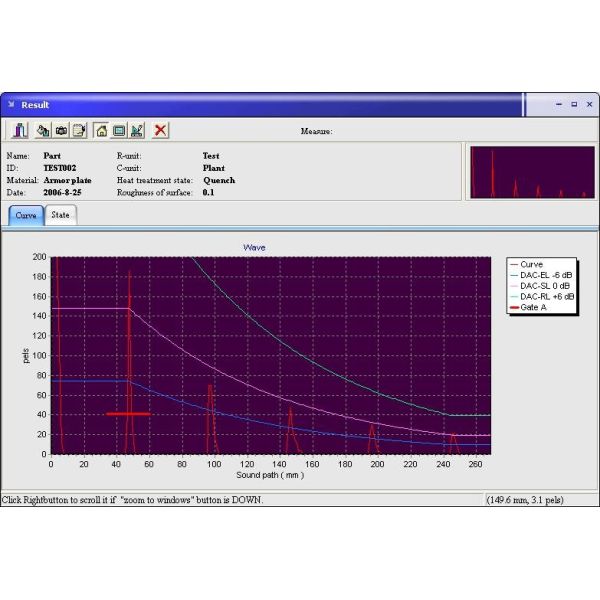
Task: Open the waveform thumbnail preview
Action: pos(528,172)
